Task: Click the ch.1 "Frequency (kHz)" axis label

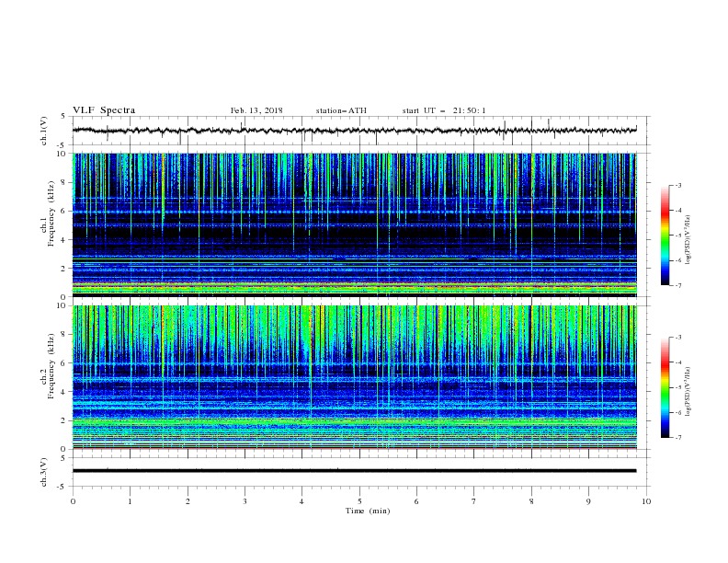Action: coord(51,213)
